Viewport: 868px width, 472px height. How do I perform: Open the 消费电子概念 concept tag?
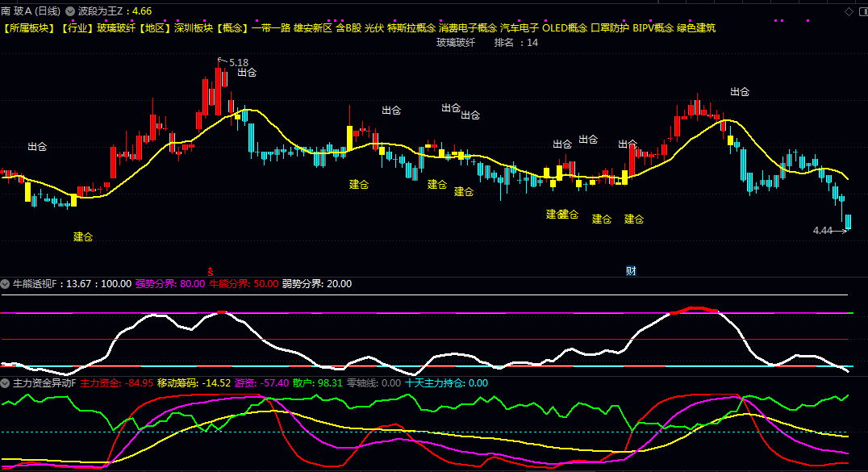[x=468, y=27]
